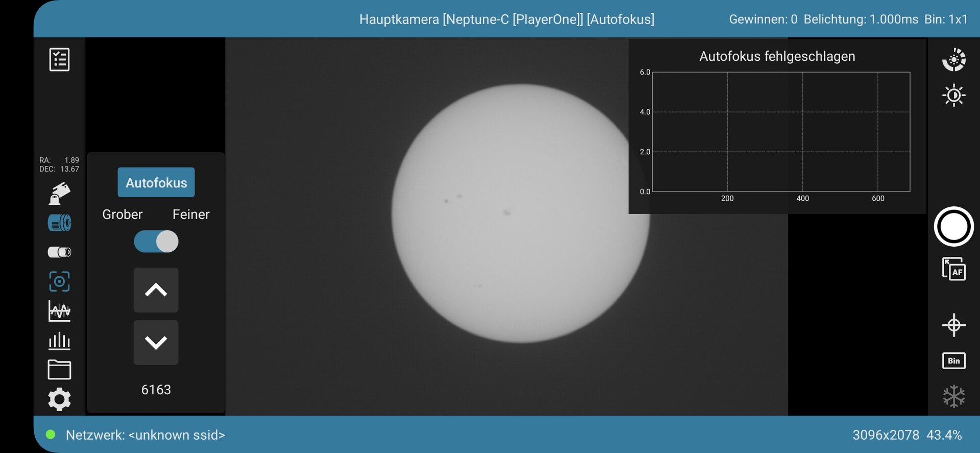Click the green network status dot
This screenshot has height=453, width=980.
click(51, 435)
